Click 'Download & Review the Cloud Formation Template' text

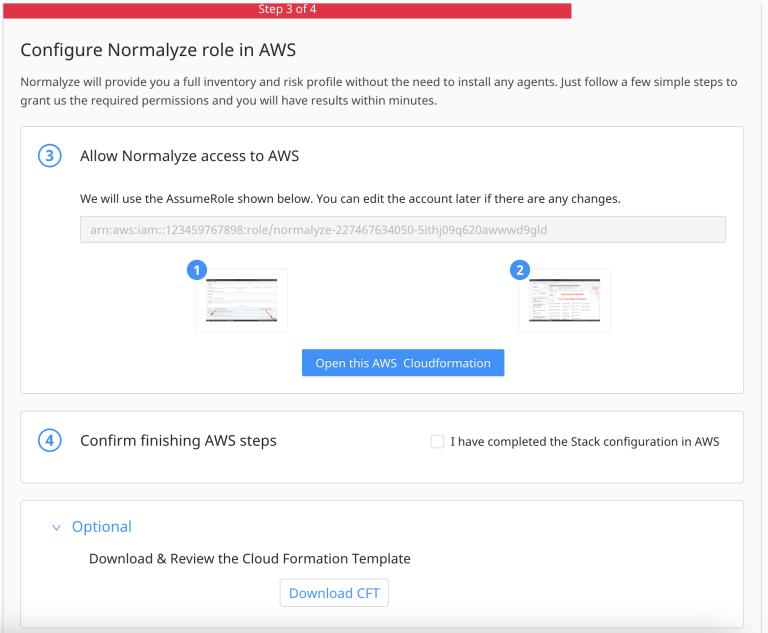[249, 559]
